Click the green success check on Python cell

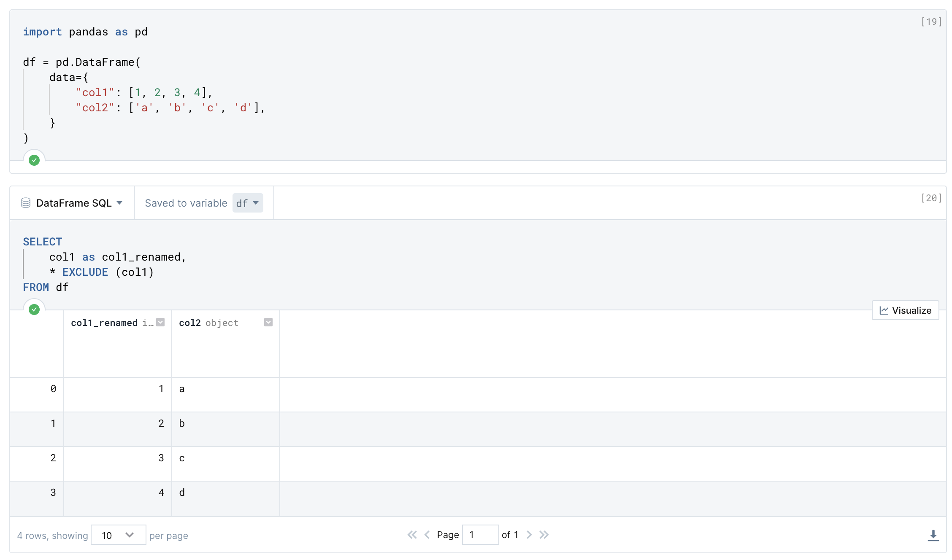click(34, 160)
